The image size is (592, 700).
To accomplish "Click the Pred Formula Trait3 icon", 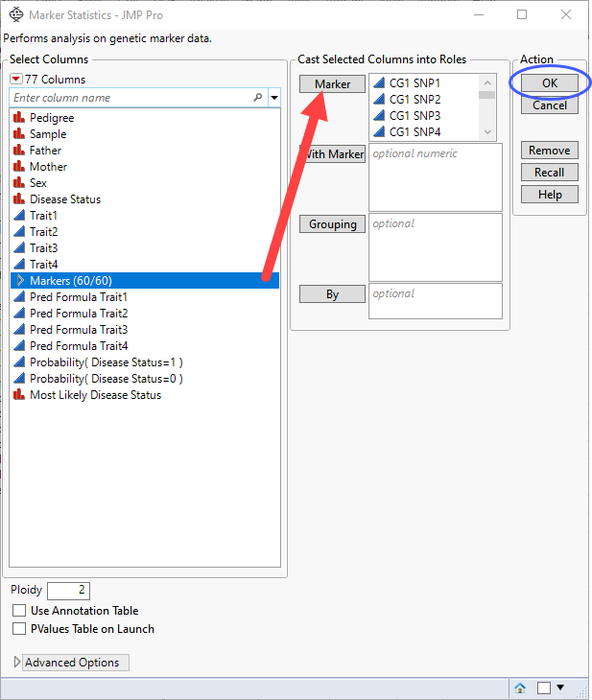I will (x=19, y=329).
